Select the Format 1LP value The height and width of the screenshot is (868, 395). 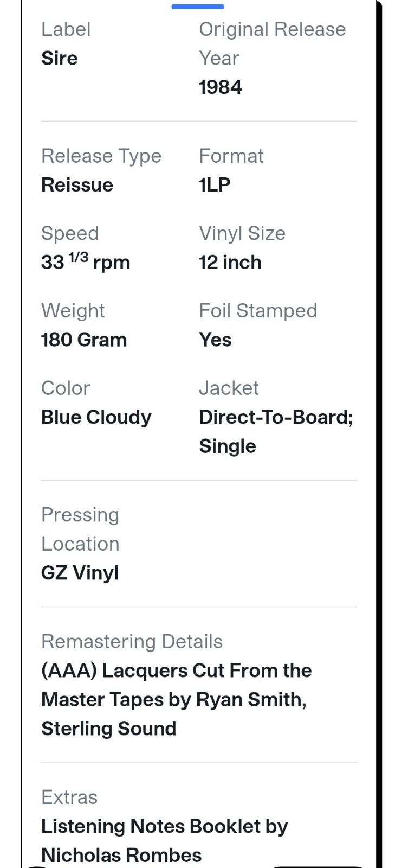point(215,185)
